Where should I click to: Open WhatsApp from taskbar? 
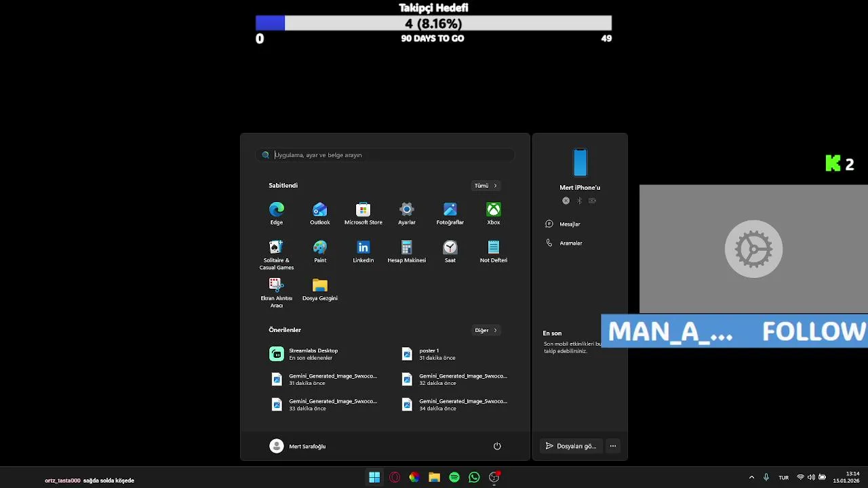point(474,478)
